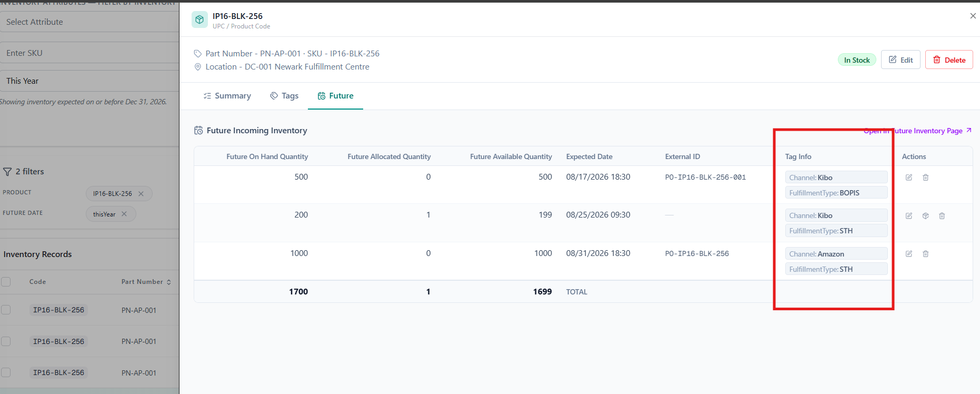This screenshot has width=980, height=394.
Task: Click the FulfillmentType: BOPIS tag
Action: pos(836,193)
